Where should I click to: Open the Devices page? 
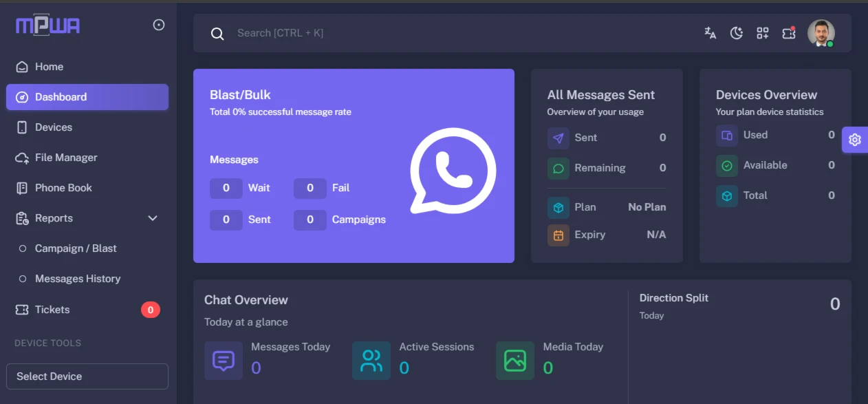pyautogui.click(x=53, y=127)
